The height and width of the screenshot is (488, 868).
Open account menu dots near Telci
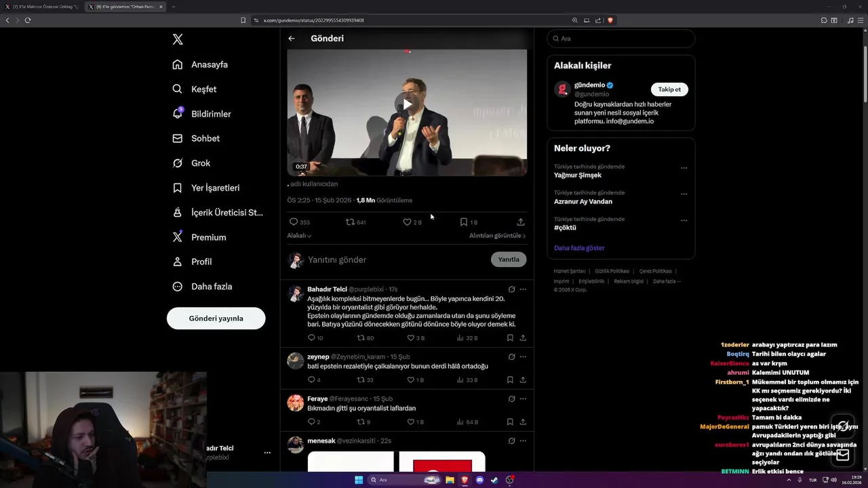tap(267, 453)
